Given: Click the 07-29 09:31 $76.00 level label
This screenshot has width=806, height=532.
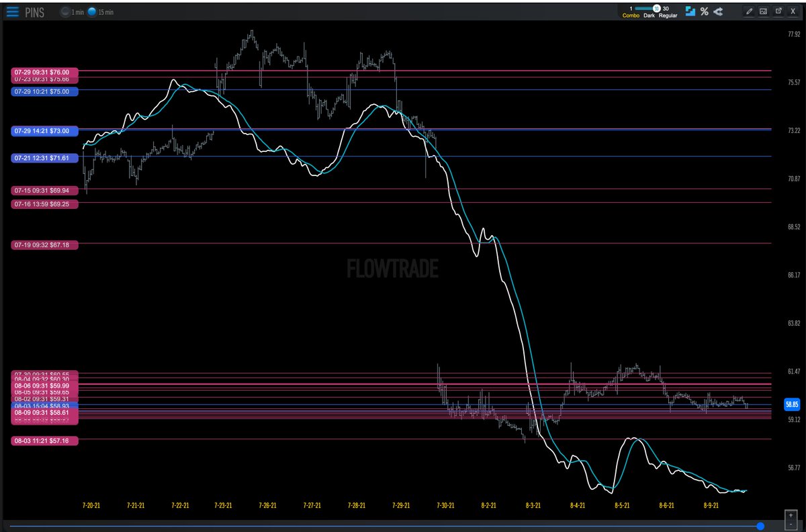Looking at the screenshot, I should (x=45, y=71).
